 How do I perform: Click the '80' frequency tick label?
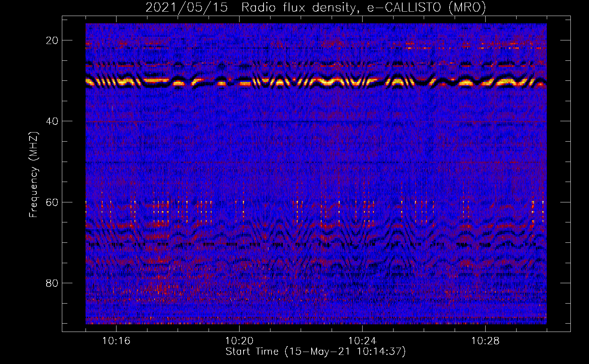[52, 283]
